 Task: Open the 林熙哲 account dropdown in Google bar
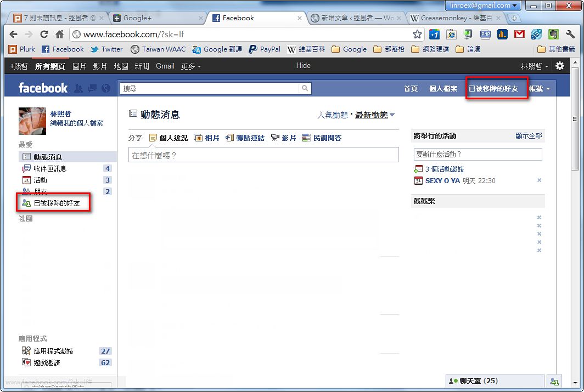(x=535, y=66)
